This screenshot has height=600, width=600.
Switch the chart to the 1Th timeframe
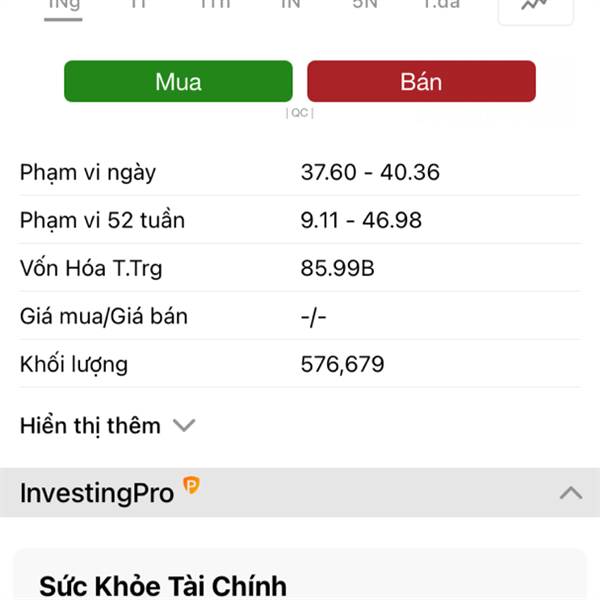pos(215,5)
